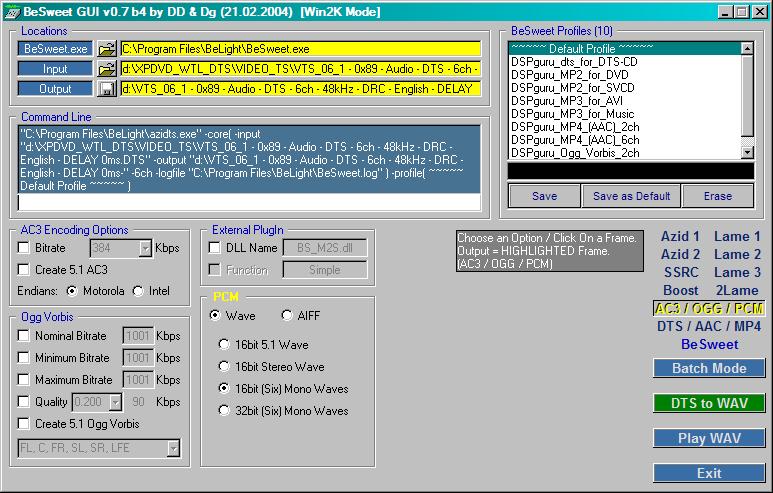Click the Batch Mode button
The width and height of the screenshot is (773, 493).
point(709,368)
